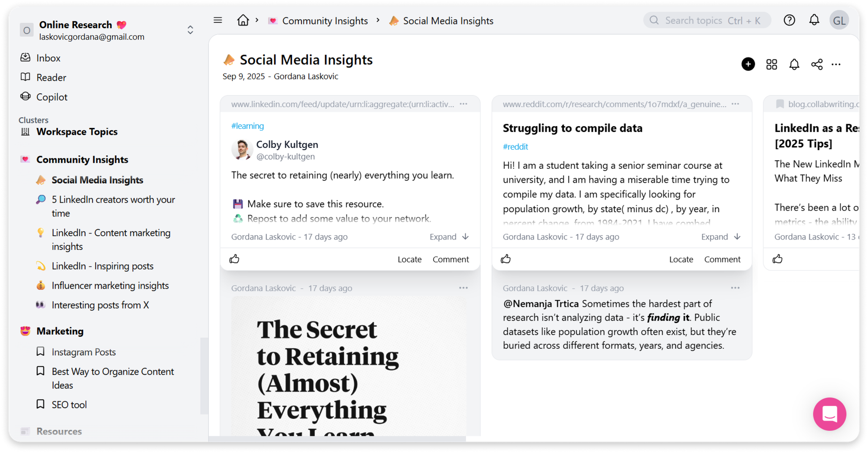The height and width of the screenshot is (453, 868).
Task: Click the Instagram Posts bookmark icon
Action: [x=40, y=351]
